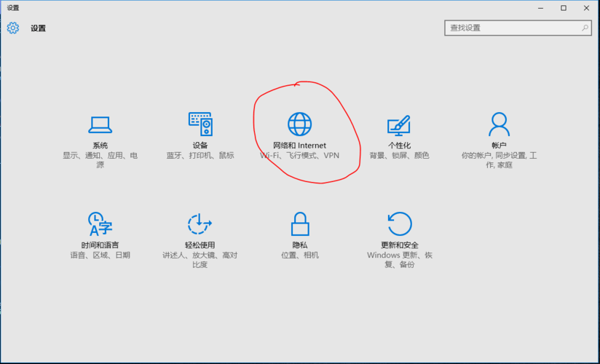This screenshot has height=364, width=600.
Task: Click the 位置、相机 description
Action: 299,256
